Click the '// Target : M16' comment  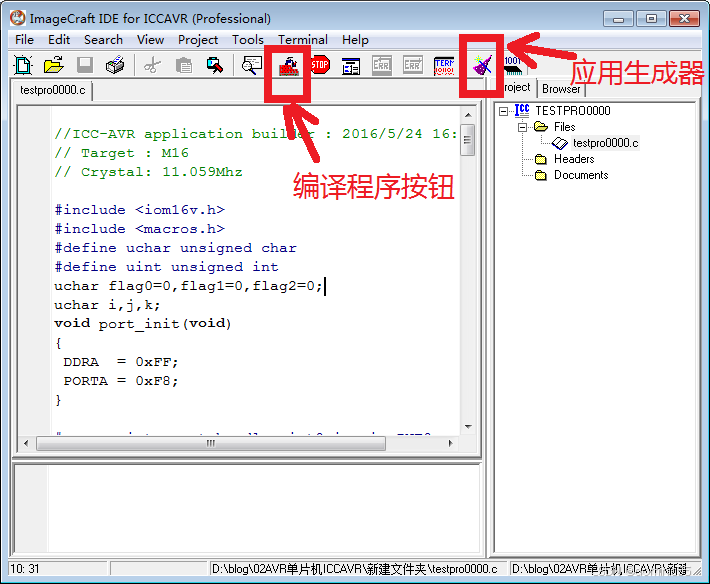(121, 153)
